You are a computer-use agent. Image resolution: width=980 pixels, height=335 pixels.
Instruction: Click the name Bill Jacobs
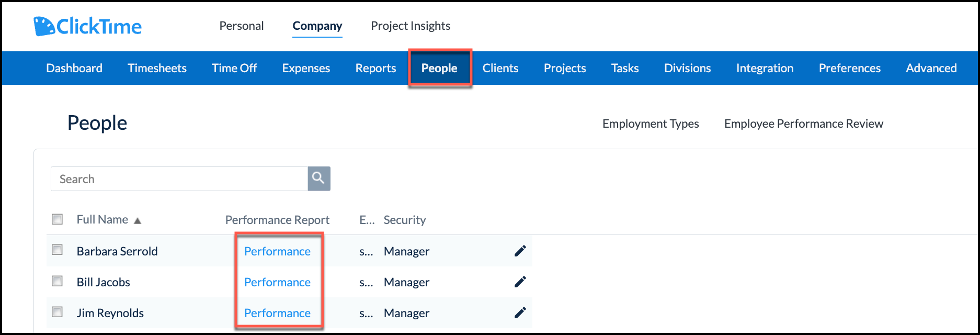pos(104,282)
